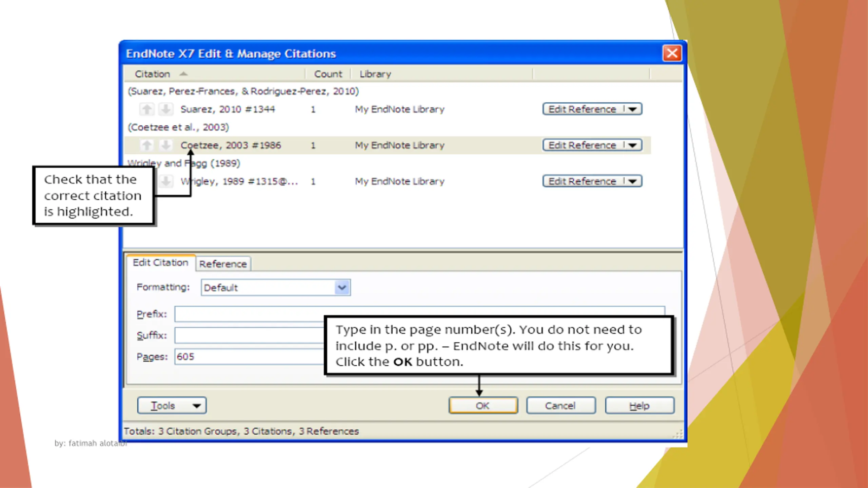Click the Totals status bar text
This screenshot has width=868, height=488.
pyautogui.click(x=241, y=431)
